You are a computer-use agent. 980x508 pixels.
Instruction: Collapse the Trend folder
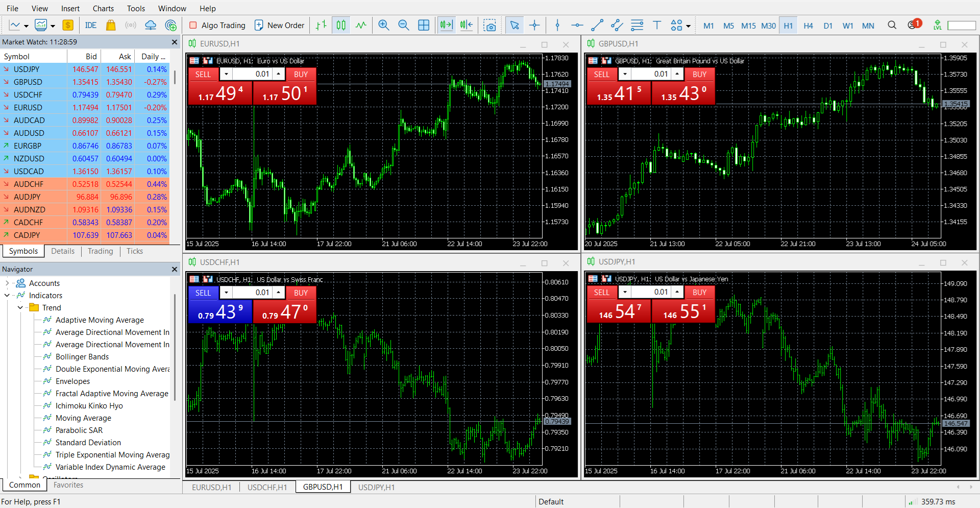[20, 307]
